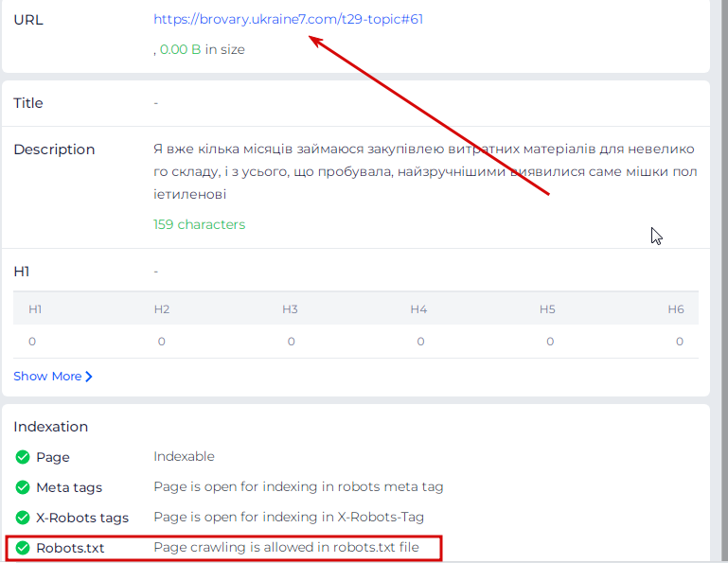The image size is (728, 563).
Task: Click the 0 value under H3 column
Action: click(x=292, y=342)
